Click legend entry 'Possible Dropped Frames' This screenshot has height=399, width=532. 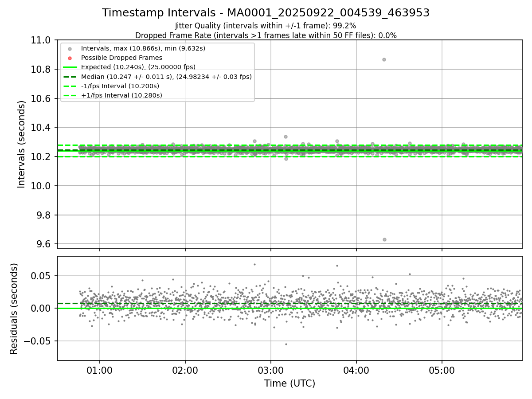point(121,58)
